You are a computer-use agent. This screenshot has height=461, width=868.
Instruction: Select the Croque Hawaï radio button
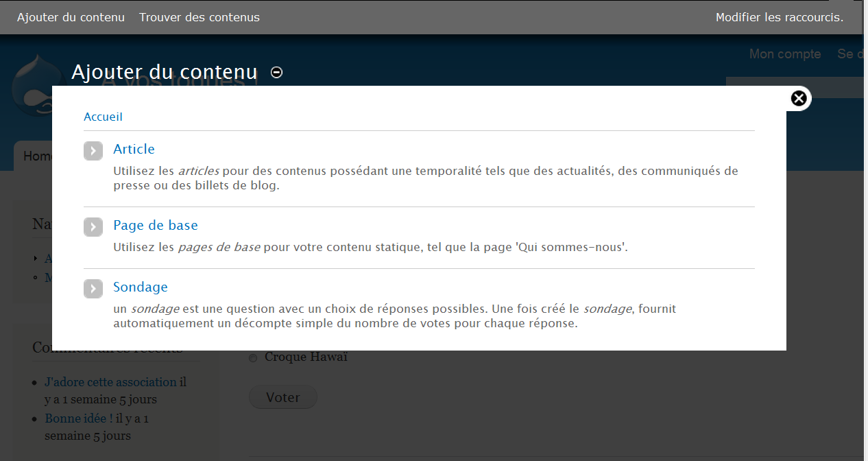point(253,358)
